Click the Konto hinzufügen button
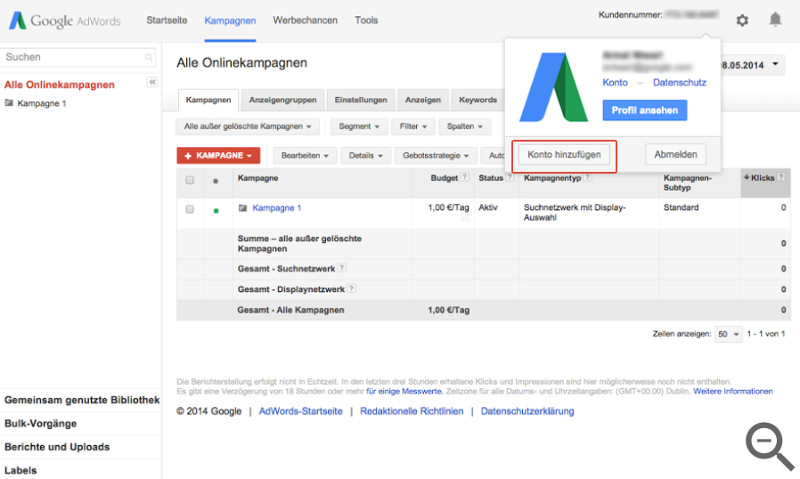This screenshot has width=800, height=479. point(564,155)
